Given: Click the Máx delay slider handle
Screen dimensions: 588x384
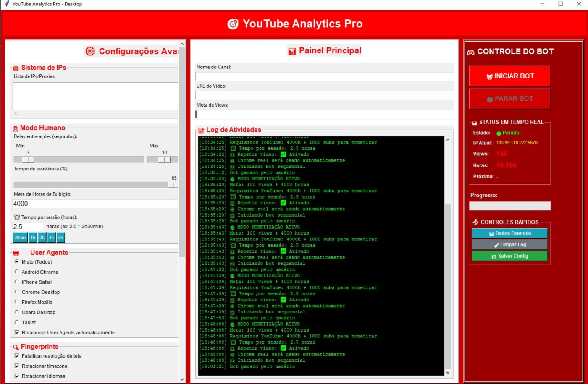Looking at the screenshot, I should tap(164, 159).
